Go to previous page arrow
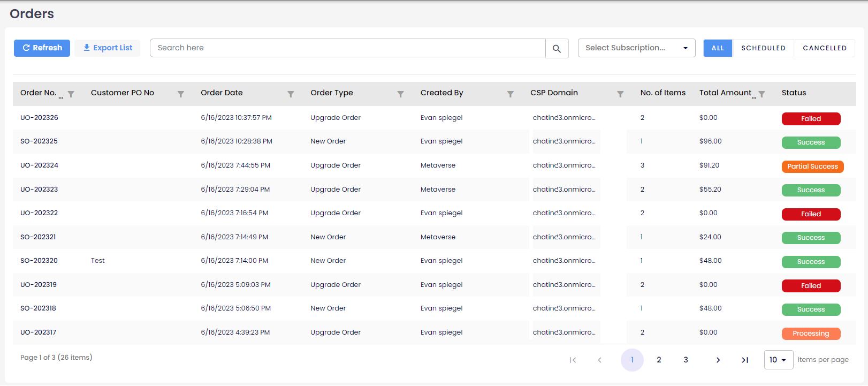This screenshot has width=868, height=386. click(599, 360)
